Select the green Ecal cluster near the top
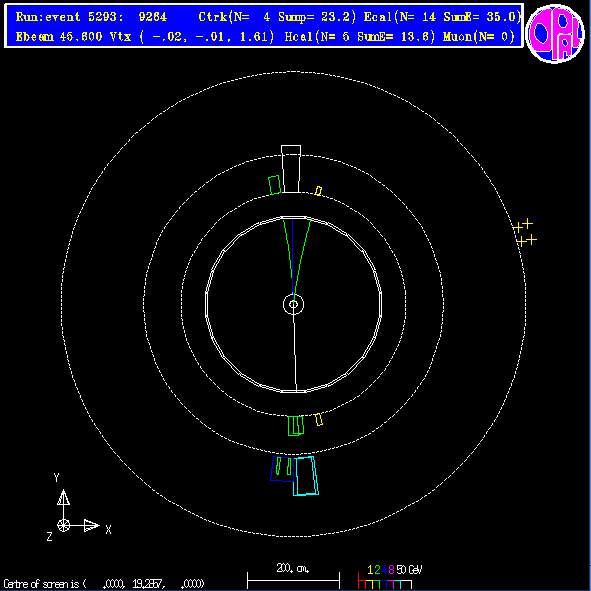Screen dimensions: 591x591 [x=274, y=185]
